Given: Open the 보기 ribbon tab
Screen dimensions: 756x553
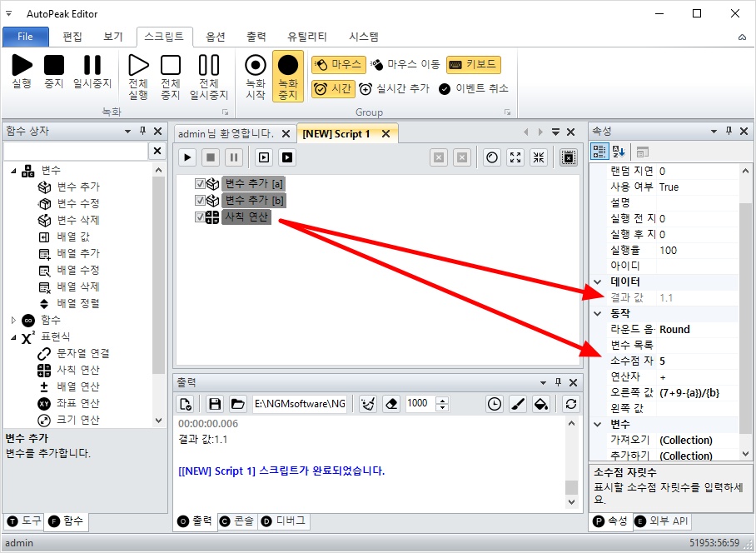Looking at the screenshot, I should point(113,37).
